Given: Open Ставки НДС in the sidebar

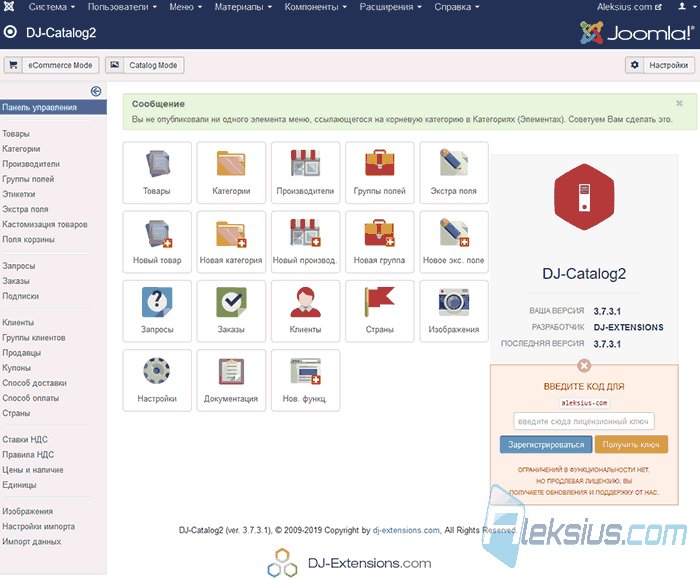Looking at the screenshot, I should [25, 439].
